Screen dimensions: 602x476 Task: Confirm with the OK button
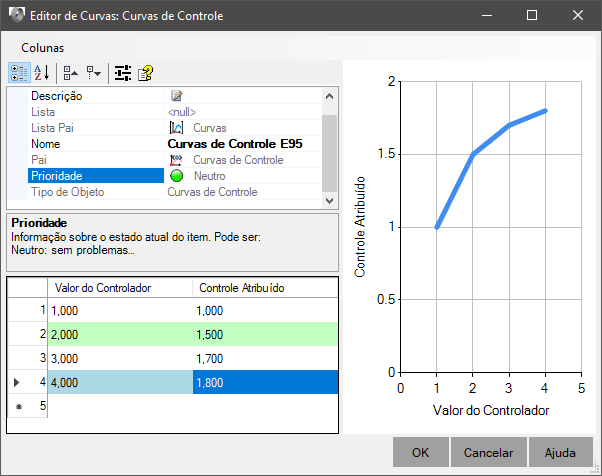pos(421,452)
